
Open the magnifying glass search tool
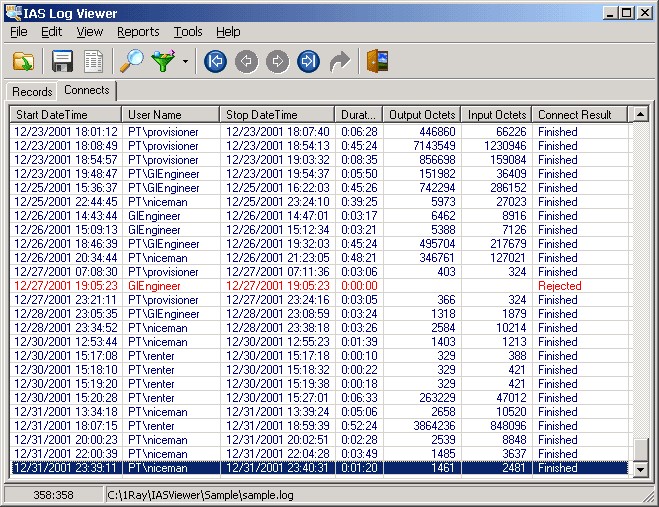[x=132, y=61]
